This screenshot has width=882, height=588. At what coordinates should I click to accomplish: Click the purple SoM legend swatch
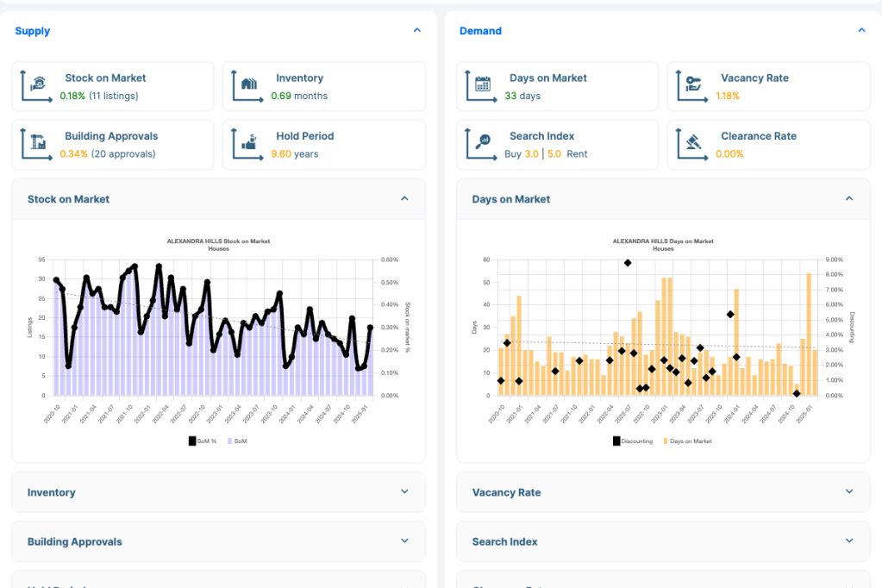pyautogui.click(x=229, y=441)
